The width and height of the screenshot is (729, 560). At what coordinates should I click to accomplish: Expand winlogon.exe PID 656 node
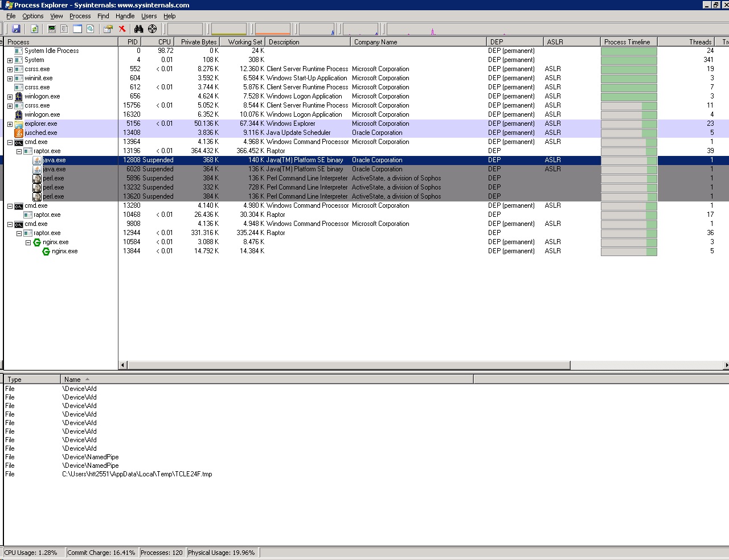point(10,96)
